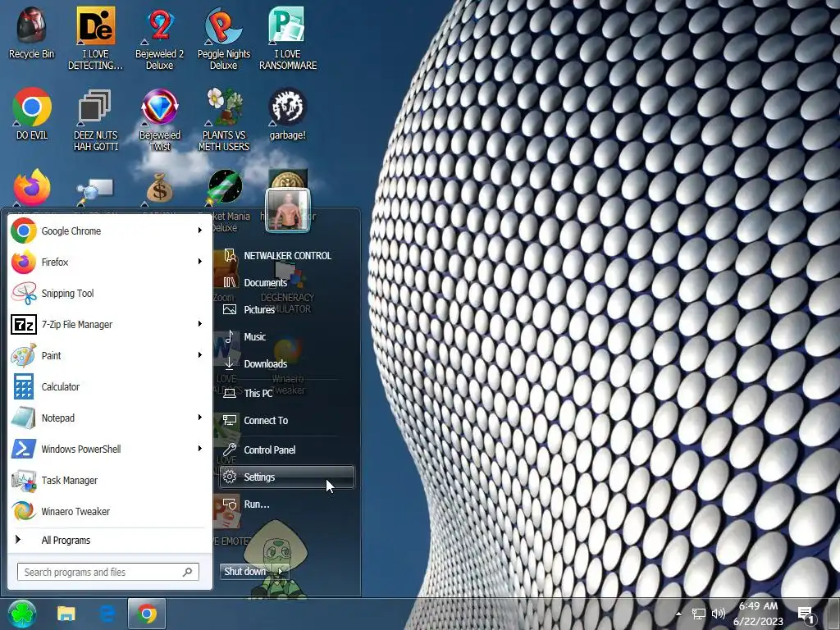Viewport: 840px width, 630px height.
Task: Open the I LOVE RANSOMWARE desktop shortcut
Action: click(x=288, y=39)
